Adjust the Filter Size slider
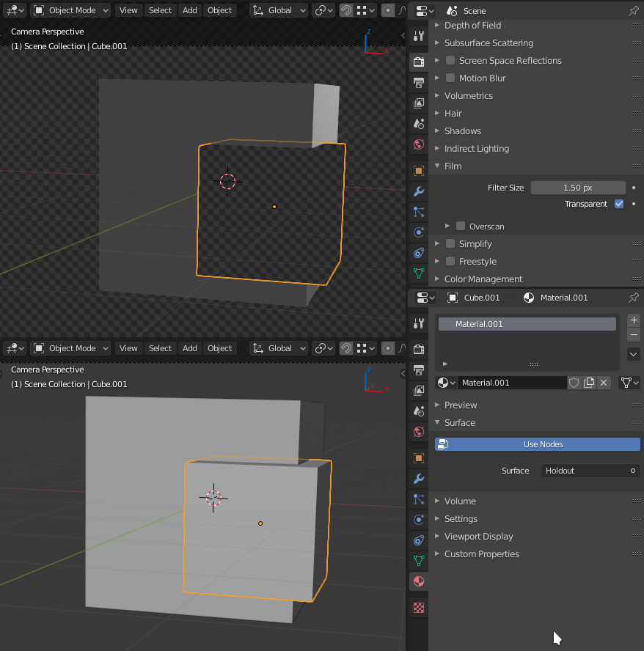Viewport: 644px width, 651px height. [x=578, y=187]
